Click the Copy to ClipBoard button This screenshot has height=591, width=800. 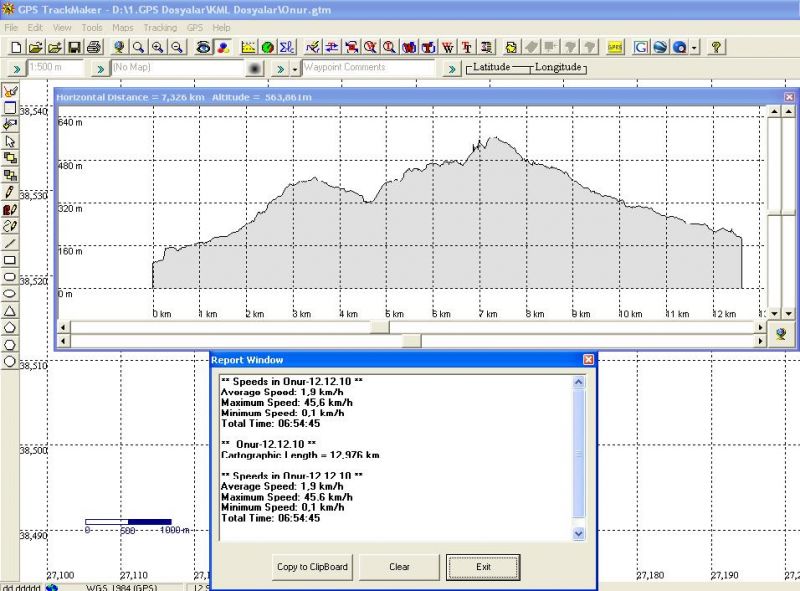[312, 567]
